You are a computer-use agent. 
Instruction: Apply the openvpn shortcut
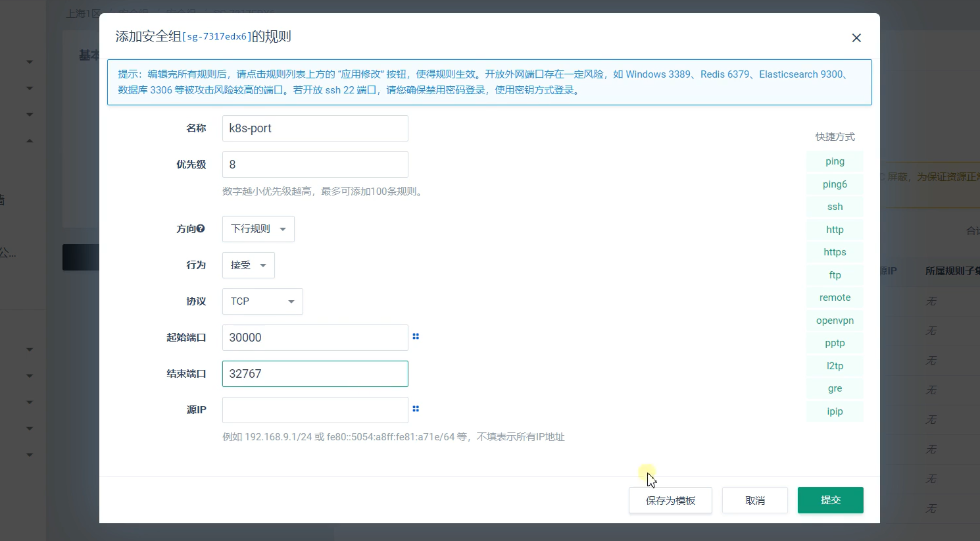pyautogui.click(x=835, y=321)
